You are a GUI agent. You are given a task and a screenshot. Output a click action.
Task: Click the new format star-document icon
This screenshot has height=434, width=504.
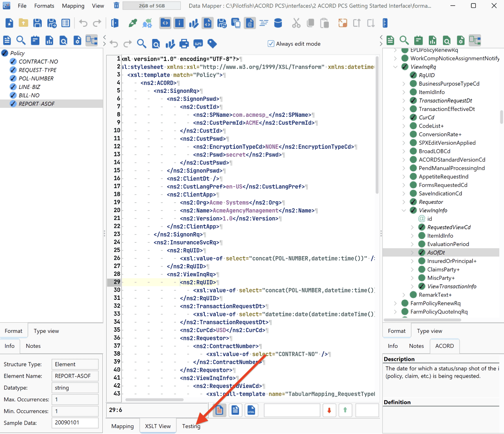pyautogui.click(x=9, y=23)
